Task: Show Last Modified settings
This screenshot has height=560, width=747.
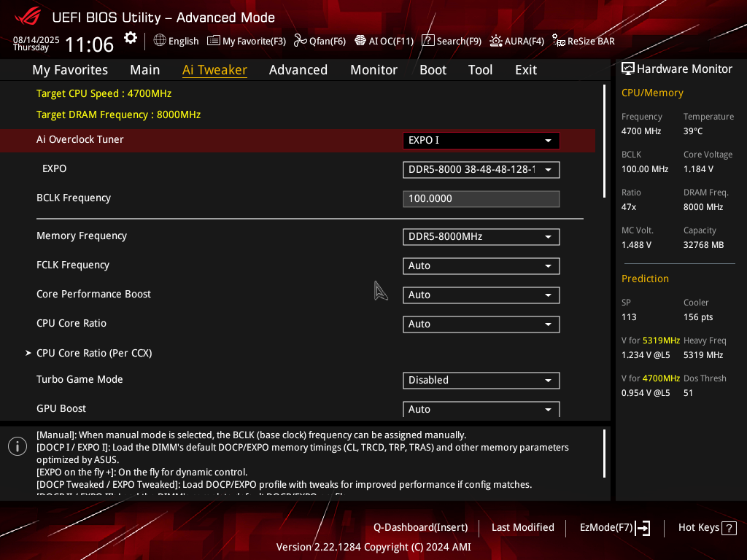Action: (x=522, y=528)
